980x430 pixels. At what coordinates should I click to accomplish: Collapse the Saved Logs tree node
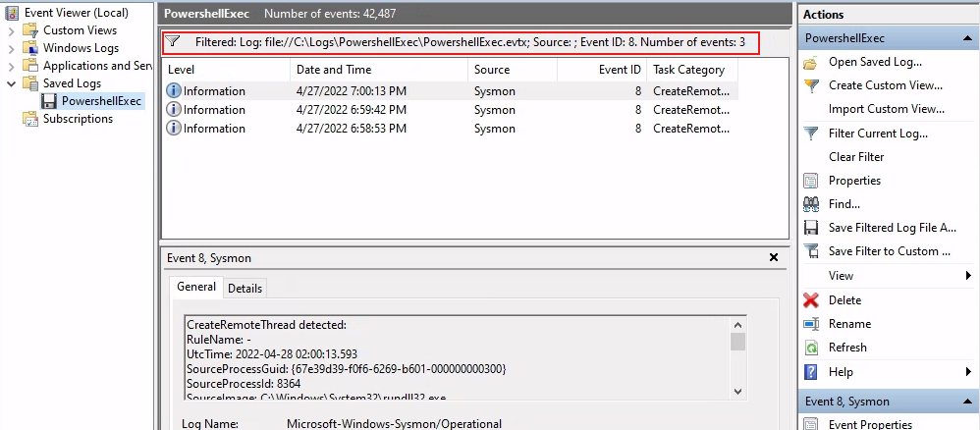(11, 83)
